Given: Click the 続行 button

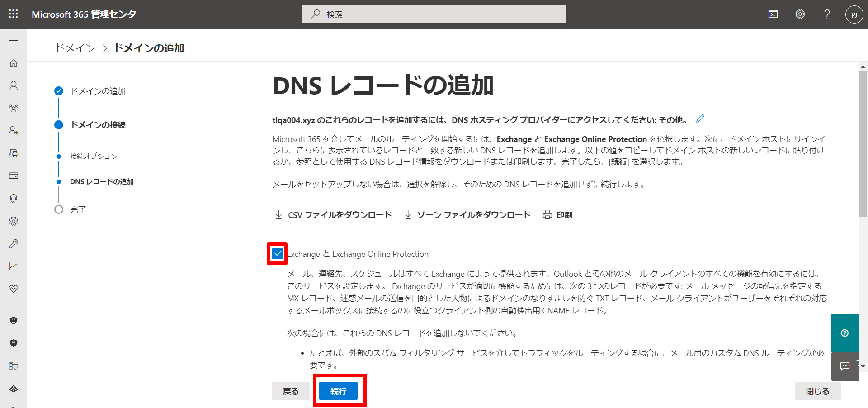Looking at the screenshot, I should click(x=338, y=391).
